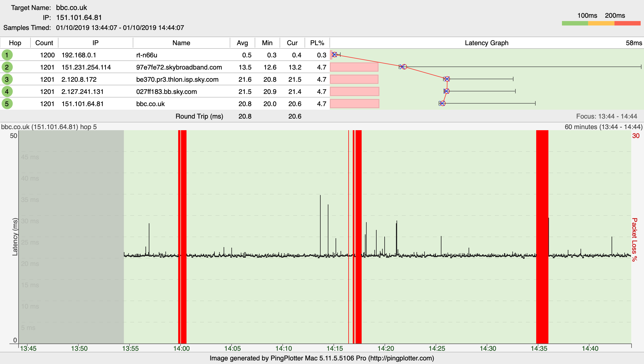Image resolution: width=644 pixels, height=364 pixels.
Task: Click hop 5 latency marker in graph
Action: [443, 103]
